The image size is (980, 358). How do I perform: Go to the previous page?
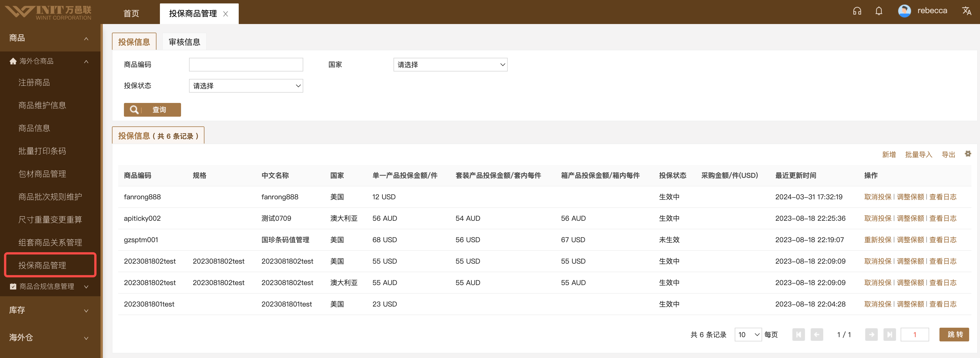click(x=817, y=335)
